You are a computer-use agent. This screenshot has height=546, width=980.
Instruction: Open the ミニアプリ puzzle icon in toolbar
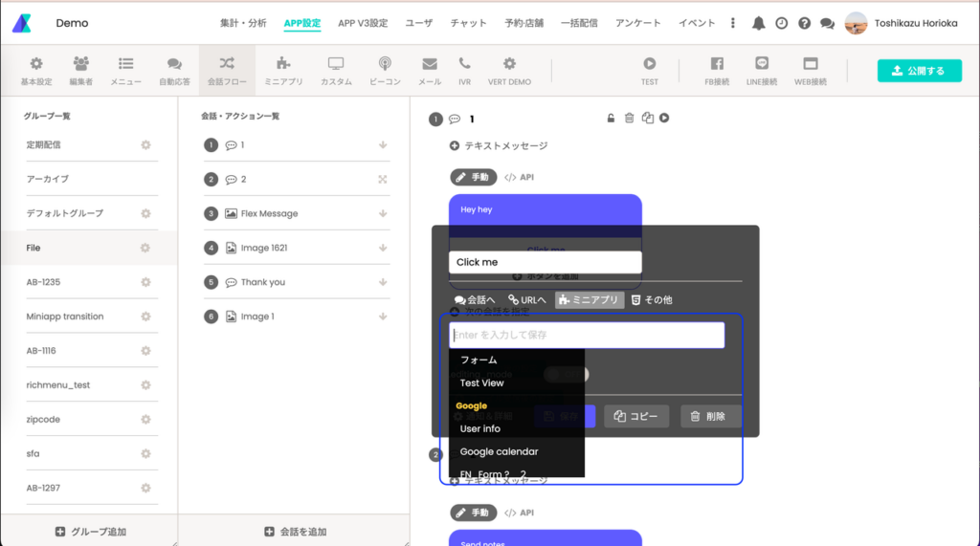pos(283,71)
